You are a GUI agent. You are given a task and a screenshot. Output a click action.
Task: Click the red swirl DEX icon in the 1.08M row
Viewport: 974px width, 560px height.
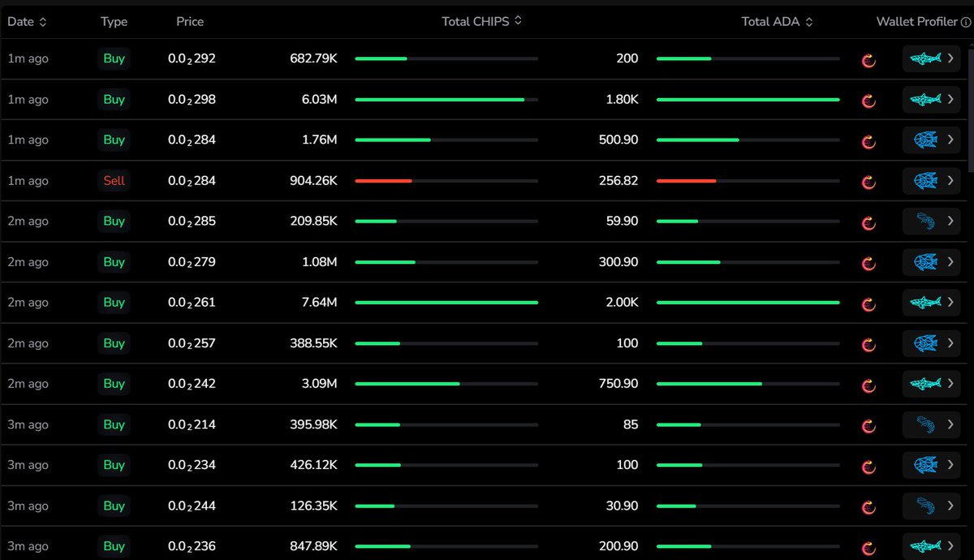(868, 262)
